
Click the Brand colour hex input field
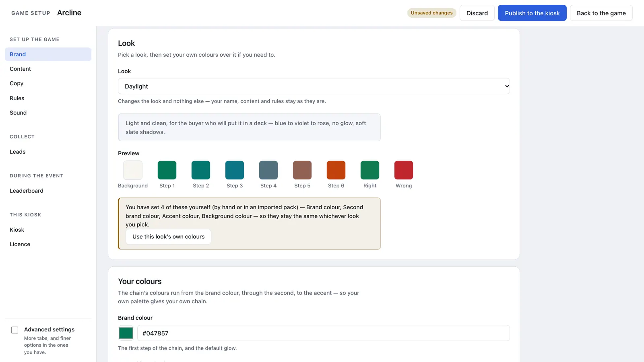[x=324, y=333]
